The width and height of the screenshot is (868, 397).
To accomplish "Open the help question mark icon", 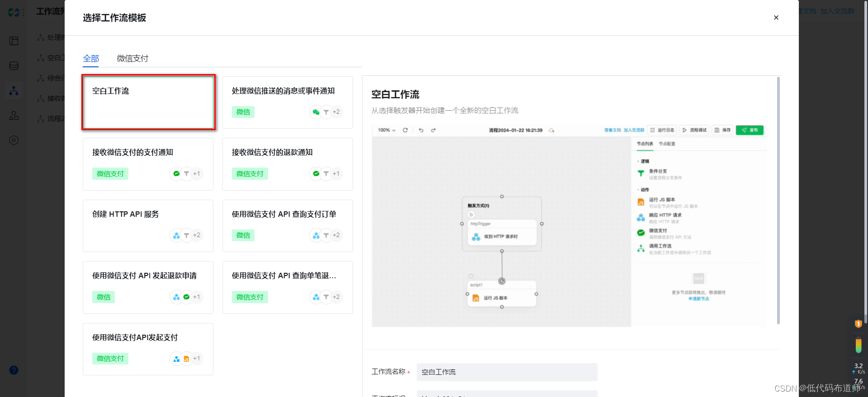I will pyautogui.click(x=14, y=370).
